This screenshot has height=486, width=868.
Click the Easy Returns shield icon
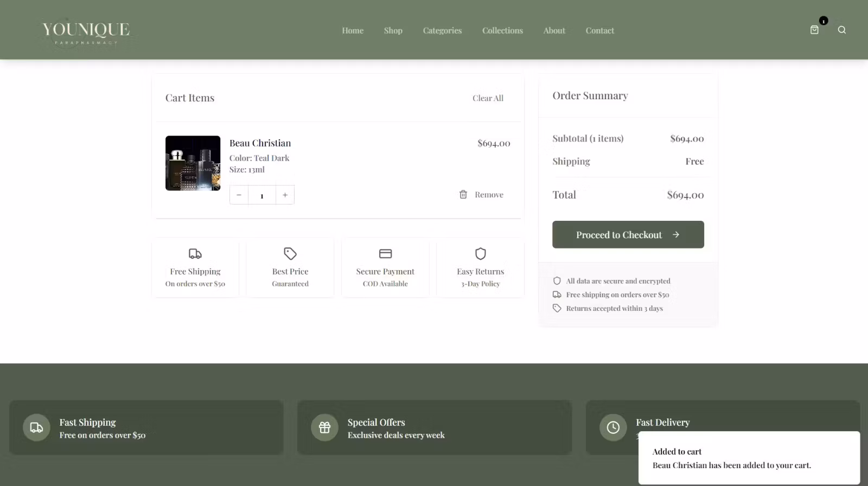point(481,253)
